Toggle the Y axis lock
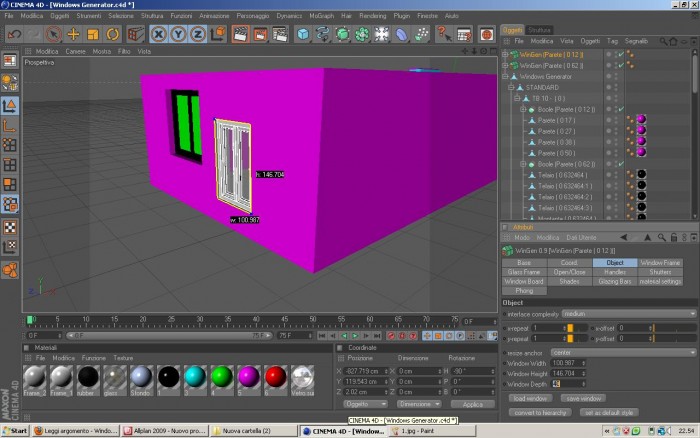 178,34
